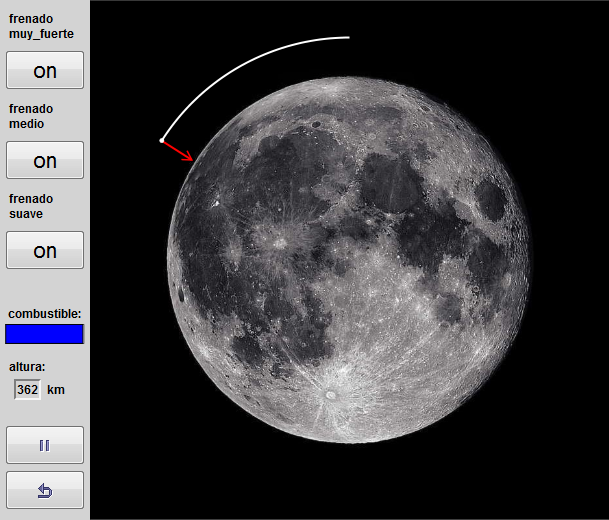Viewport: 609px width, 520px height.
Task: Turn on frenado medio braking
Action: [x=45, y=160]
